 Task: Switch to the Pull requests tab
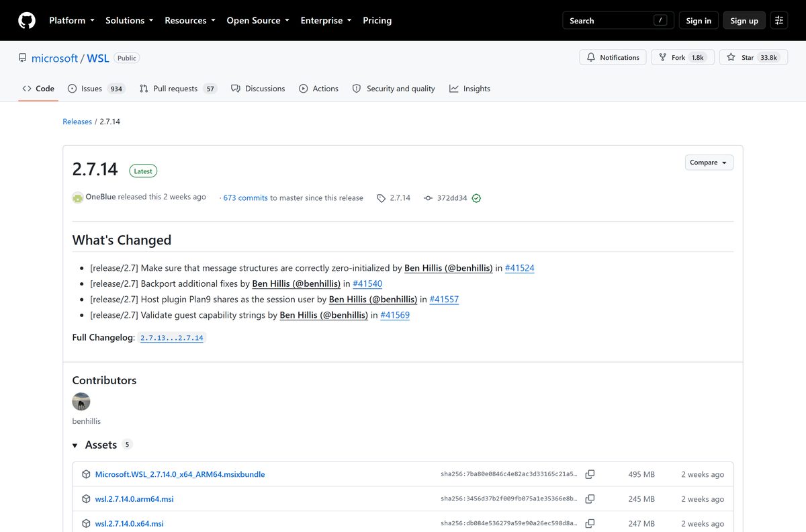178,89
